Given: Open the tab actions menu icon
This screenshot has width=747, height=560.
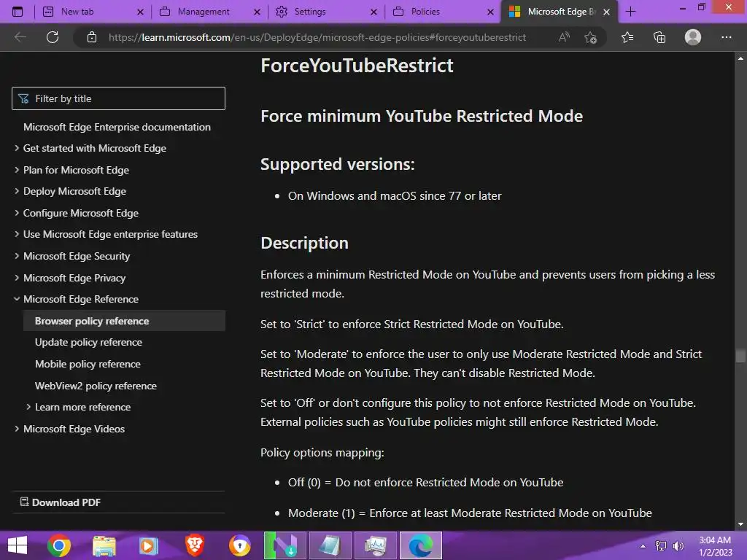Looking at the screenshot, I should point(18,12).
